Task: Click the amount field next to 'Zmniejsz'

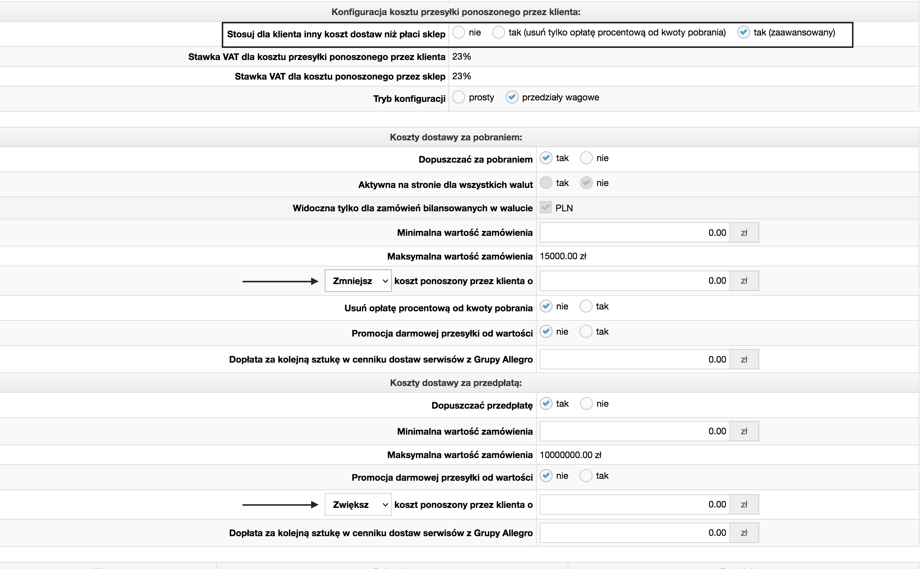Action: click(x=634, y=281)
